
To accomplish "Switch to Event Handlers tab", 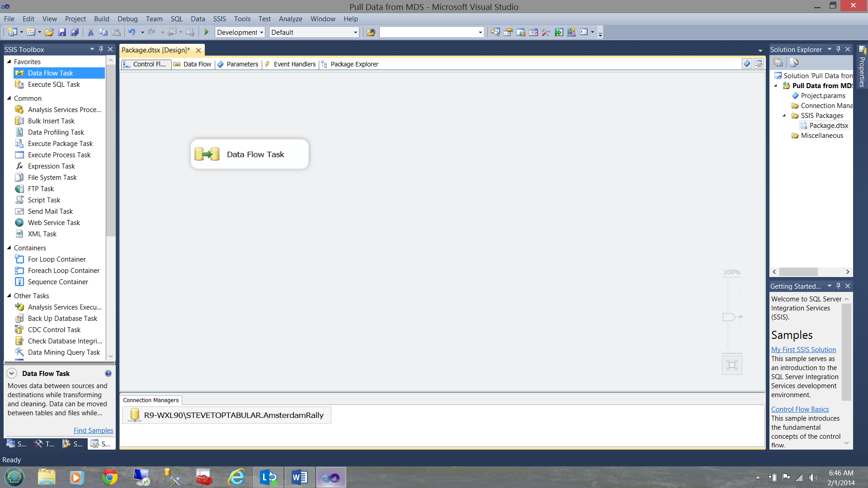I will click(294, 64).
